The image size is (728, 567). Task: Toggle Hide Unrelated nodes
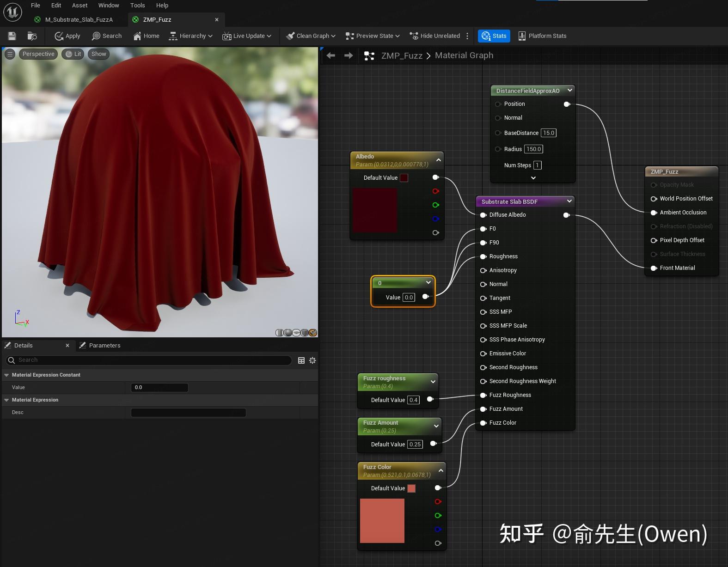[434, 36]
